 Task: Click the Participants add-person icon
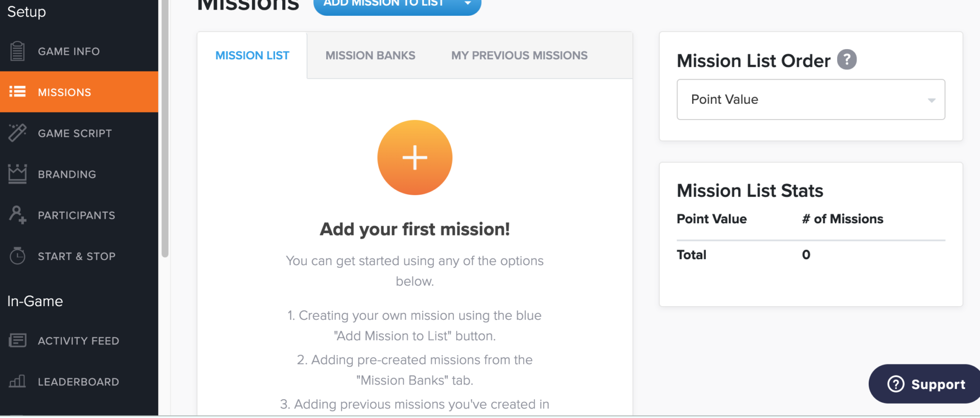click(x=17, y=215)
